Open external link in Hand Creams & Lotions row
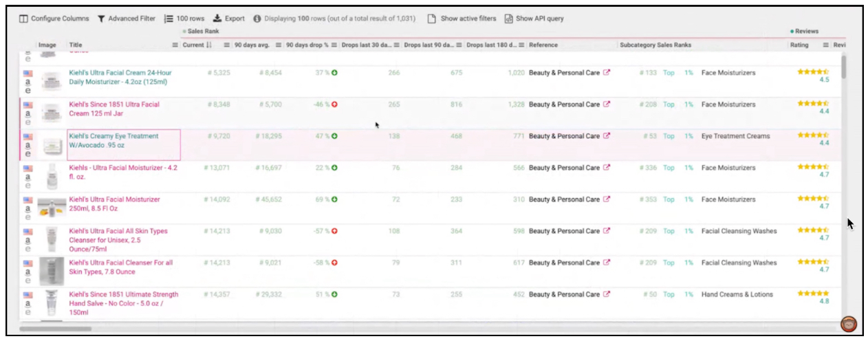 coord(607,294)
